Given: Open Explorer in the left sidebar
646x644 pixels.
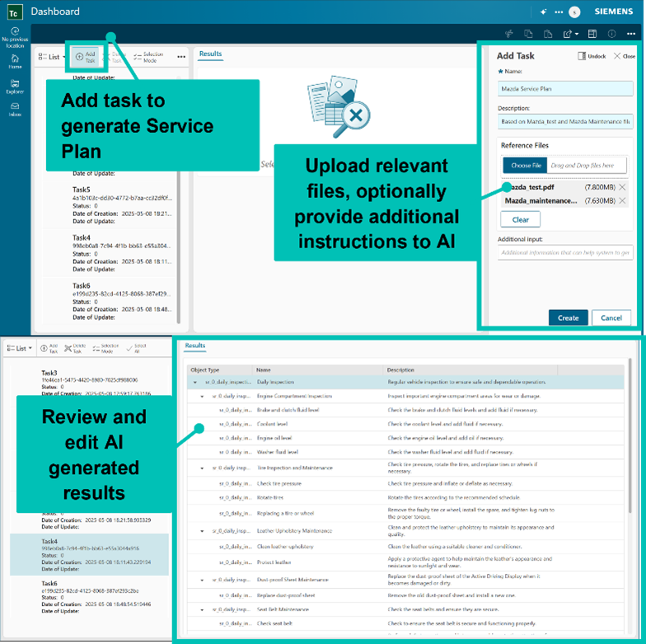Looking at the screenshot, I should tap(15, 86).
